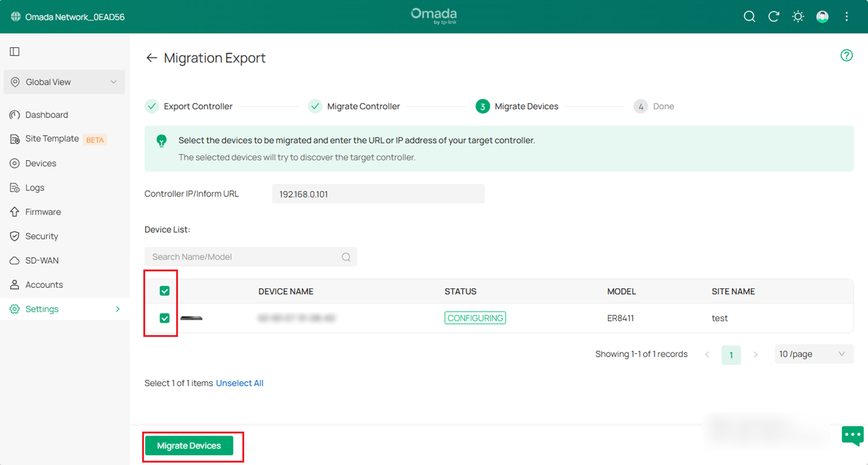The height and width of the screenshot is (465, 868).
Task: Open the help question mark icon
Action: pos(847,56)
